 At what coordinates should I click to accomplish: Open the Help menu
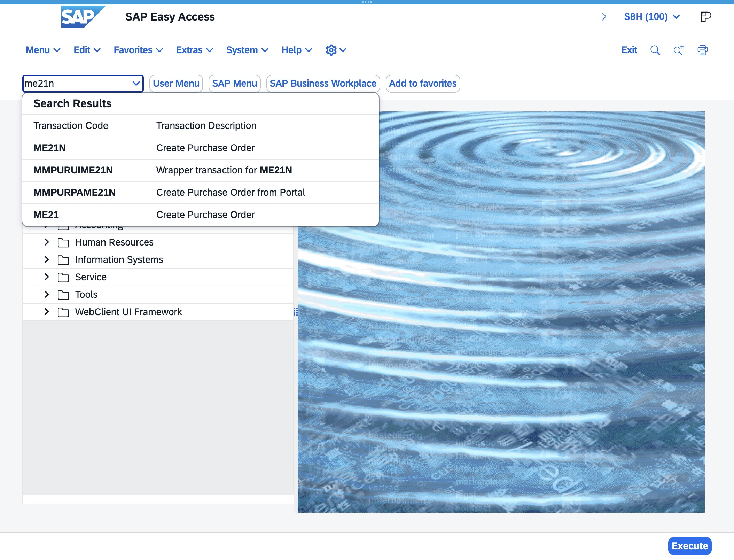click(x=297, y=50)
